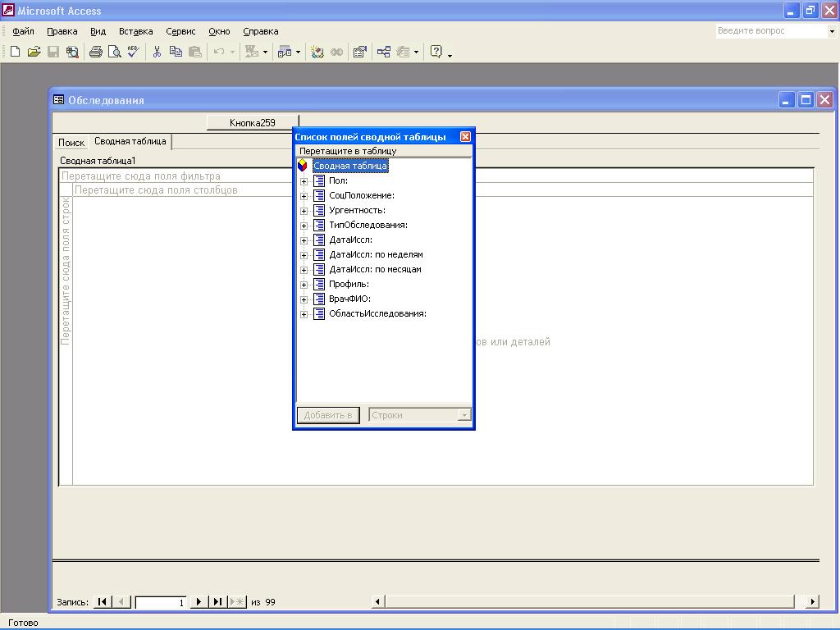Image resolution: width=840 pixels, height=630 pixels.
Task: Go to first record navigation button
Action: point(102,601)
